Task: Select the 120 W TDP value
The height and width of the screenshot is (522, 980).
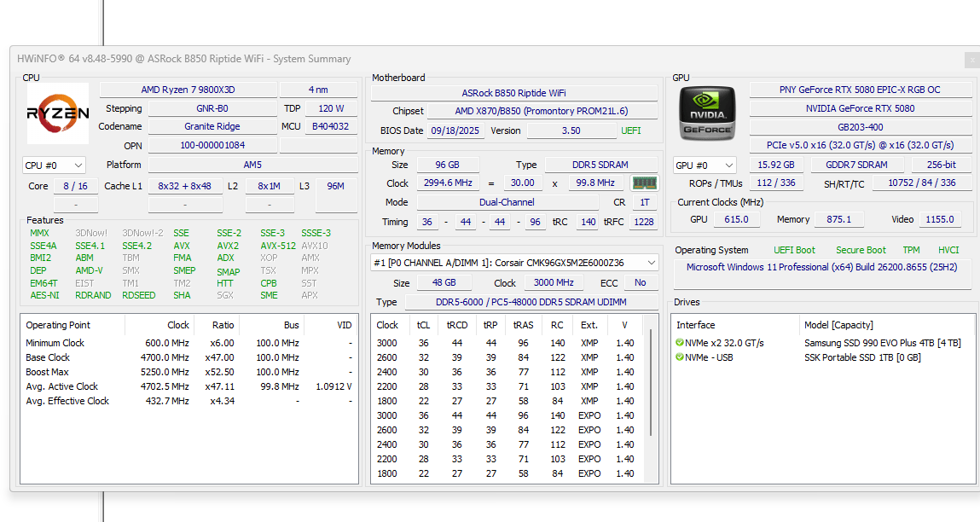Action: pyautogui.click(x=331, y=108)
